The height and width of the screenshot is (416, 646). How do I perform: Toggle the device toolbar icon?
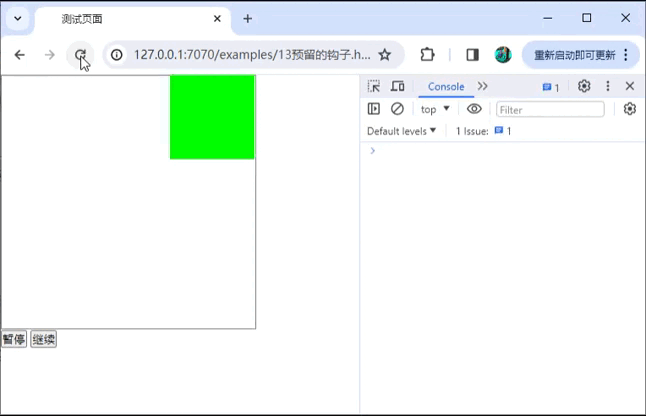(x=398, y=86)
